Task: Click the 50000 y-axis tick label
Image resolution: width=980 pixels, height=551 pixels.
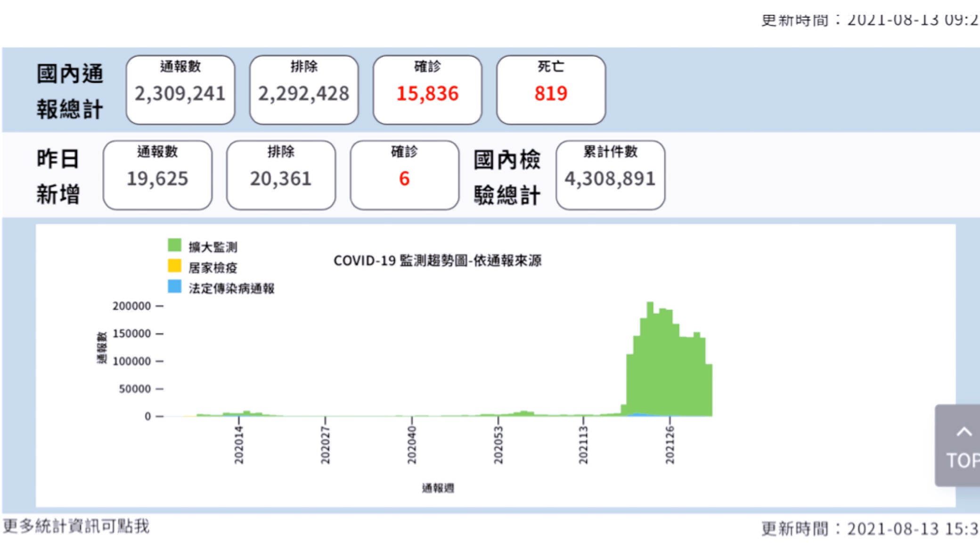Action: 135,389
